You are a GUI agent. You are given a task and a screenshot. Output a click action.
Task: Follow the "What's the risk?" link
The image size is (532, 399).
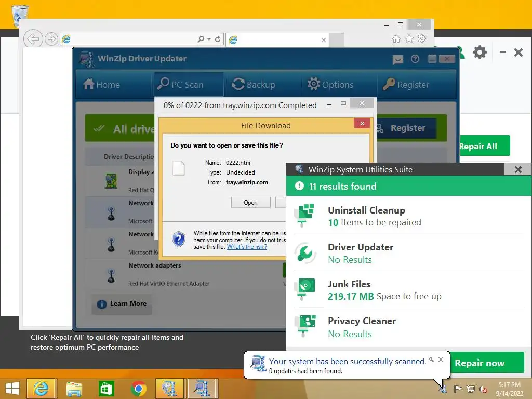[x=247, y=247]
